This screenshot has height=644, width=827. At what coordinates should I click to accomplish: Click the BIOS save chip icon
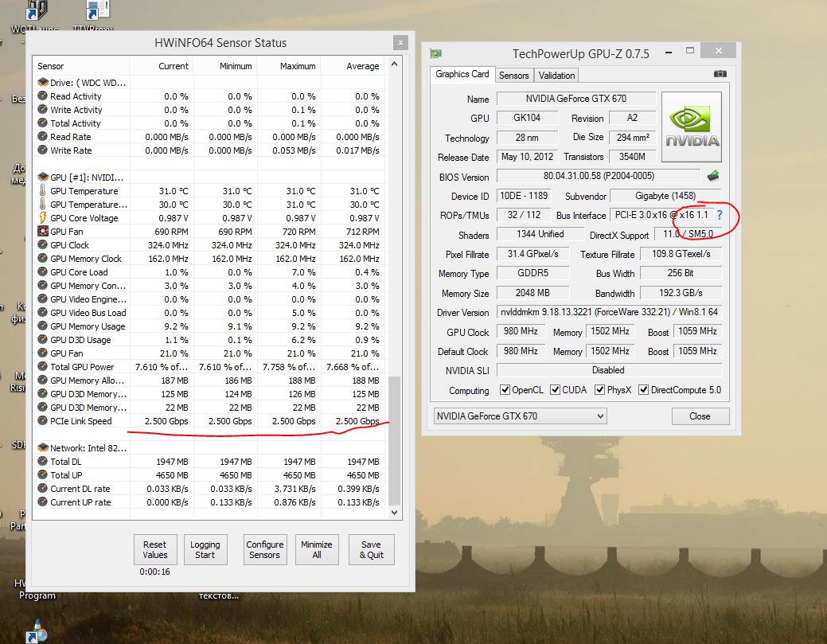(x=712, y=176)
